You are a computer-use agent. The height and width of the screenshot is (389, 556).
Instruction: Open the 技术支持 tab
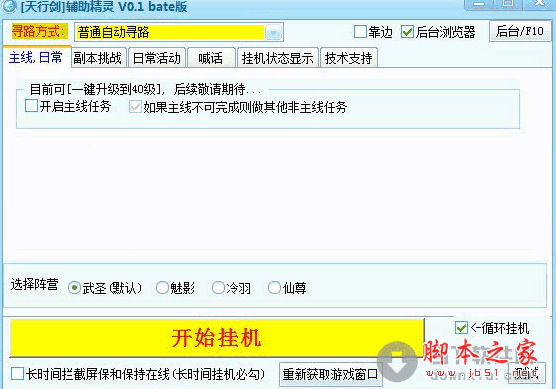tap(349, 58)
